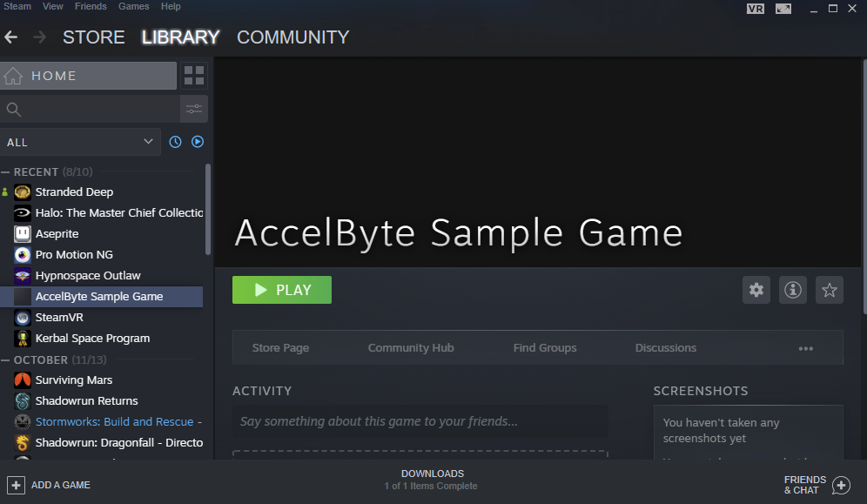Go to the COMMUNITY tab
This screenshot has width=867, height=504.
pos(293,37)
